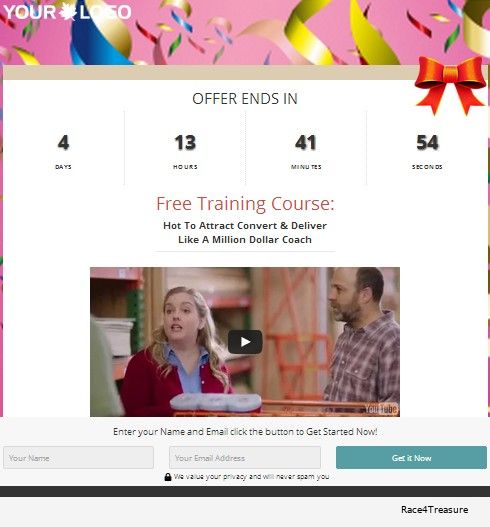Click the YouTube watermark on the video

click(x=381, y=409)
